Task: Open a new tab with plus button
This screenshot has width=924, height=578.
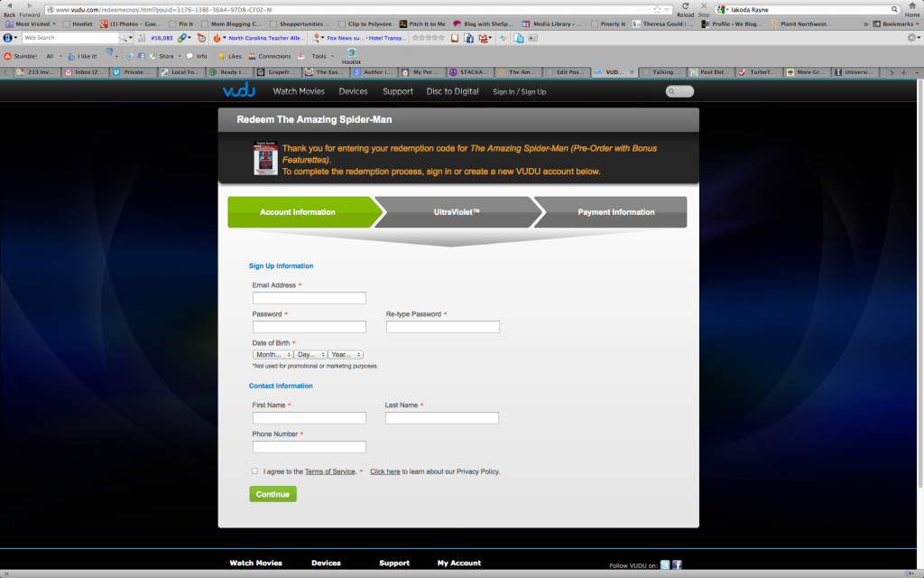Action: pos(903,72)
